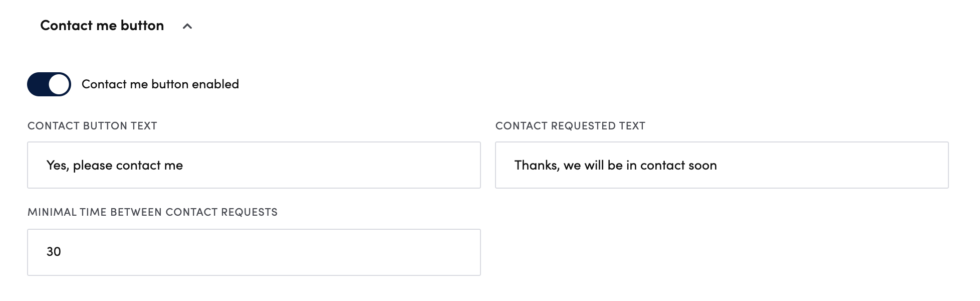Disable the Contact me button toggle

point(49,84)
